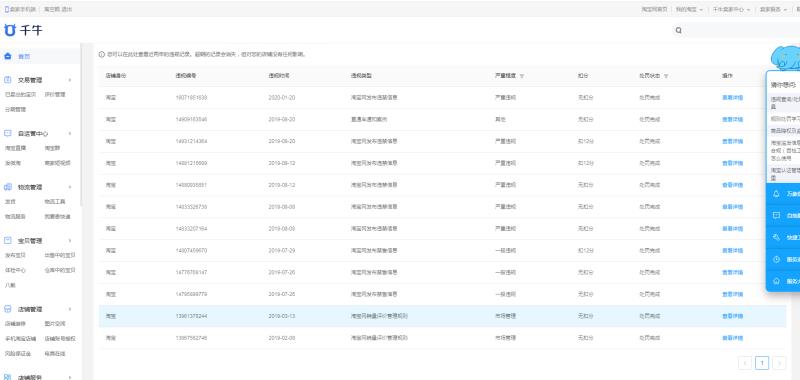Expand the 店铺管理 sidebar section
The image size is (800, 380).
[70, 309]
